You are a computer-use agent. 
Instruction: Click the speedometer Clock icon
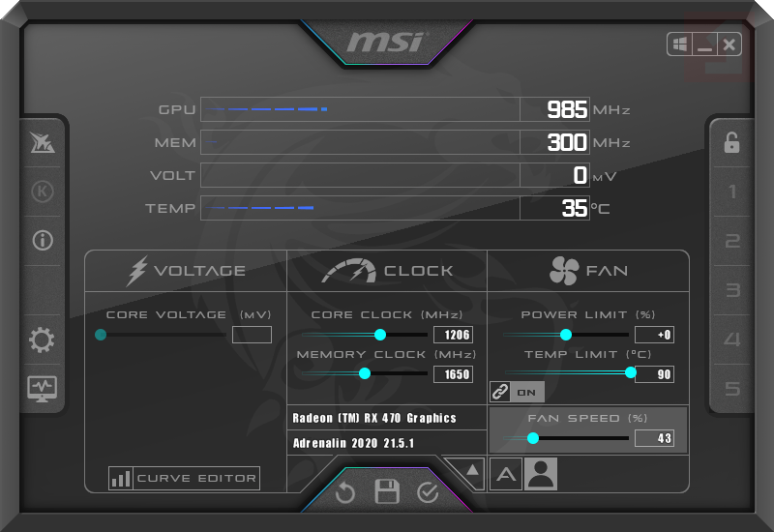[348, 271]
